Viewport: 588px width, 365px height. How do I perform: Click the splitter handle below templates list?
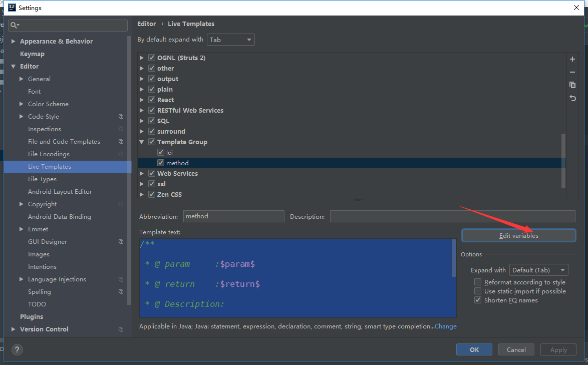tap(358, 200)
